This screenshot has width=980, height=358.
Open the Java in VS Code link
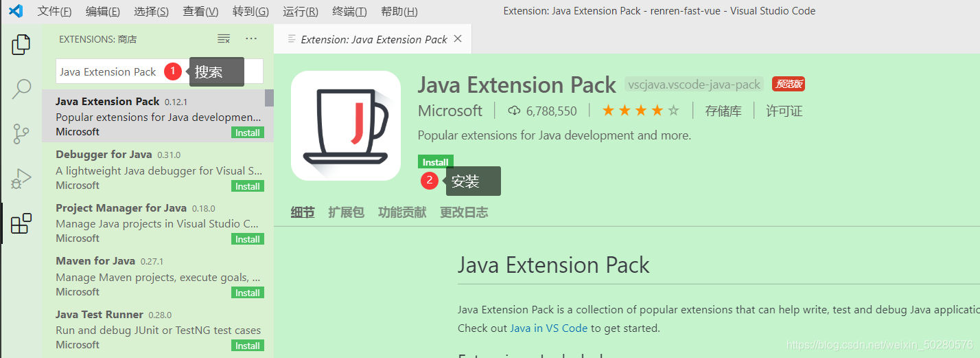[548, 328]
